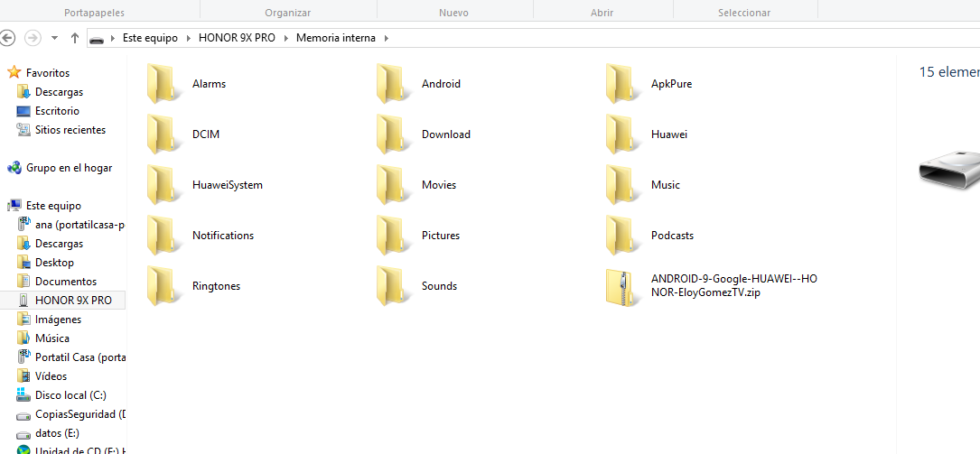
Task: Click 'HONOR 9X PRO' breadcrumb in address bar
Action: click(238, 38)
